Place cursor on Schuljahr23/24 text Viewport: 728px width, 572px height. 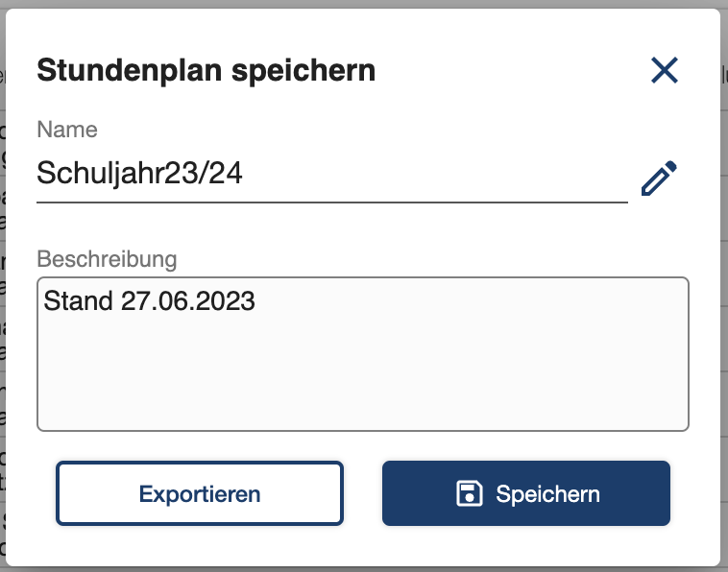coord(139,174)
